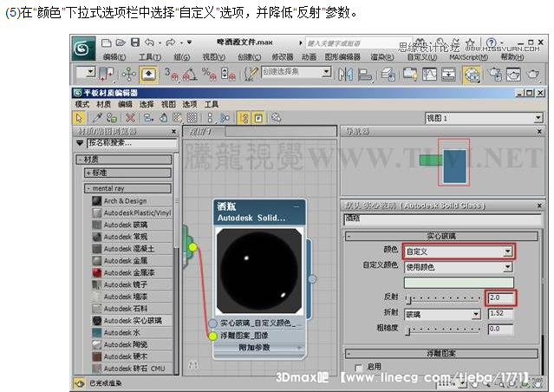Viewport: 554px width, 392px height.
Task: Click the 粗糙度 slider track
Action: 443,330
